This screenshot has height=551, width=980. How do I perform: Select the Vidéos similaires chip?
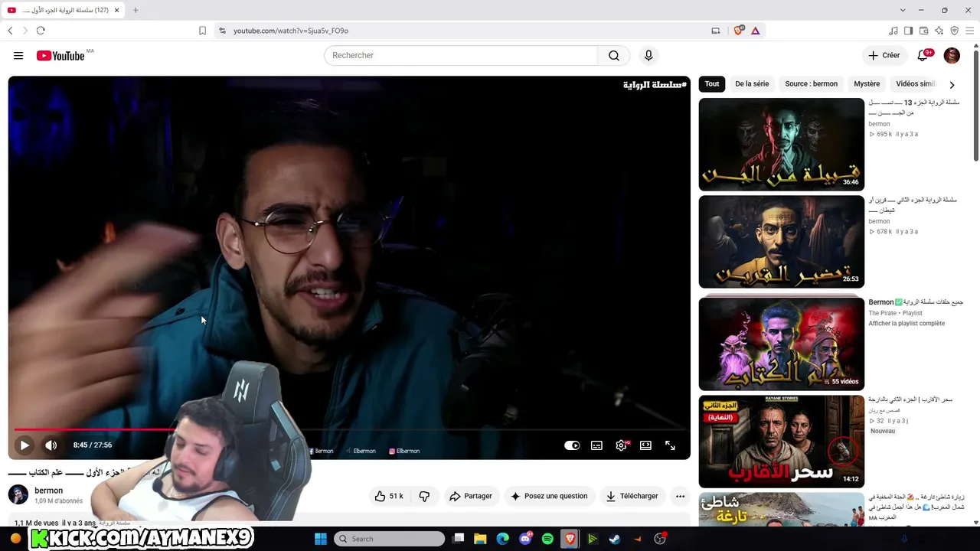pos(916,84)
